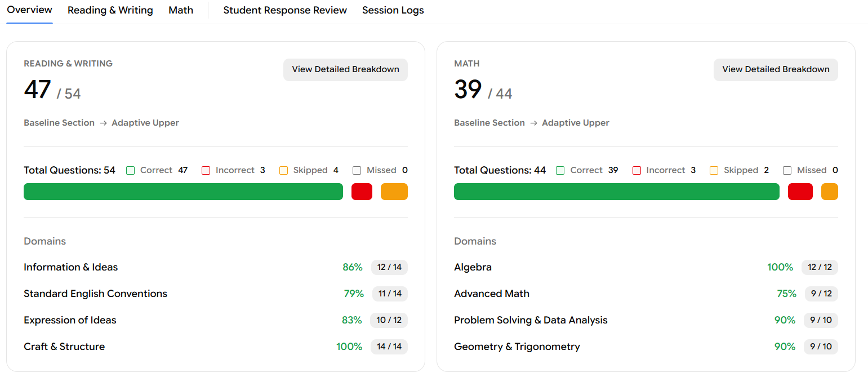Click the orange skipped bar in Reading & Writing
The image size is (868, 377).
point(394,192)
